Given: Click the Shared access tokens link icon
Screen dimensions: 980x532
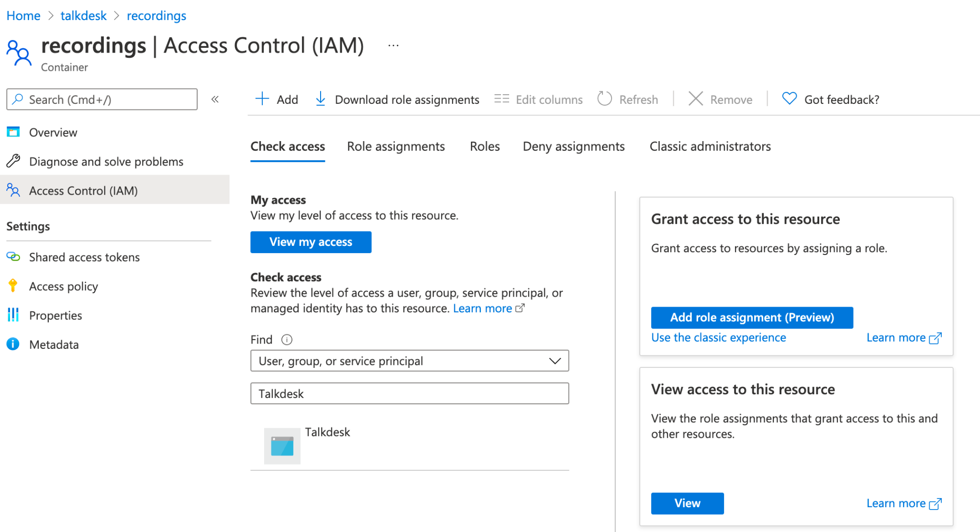Looking at the screenshot, I should coord(13,257).
